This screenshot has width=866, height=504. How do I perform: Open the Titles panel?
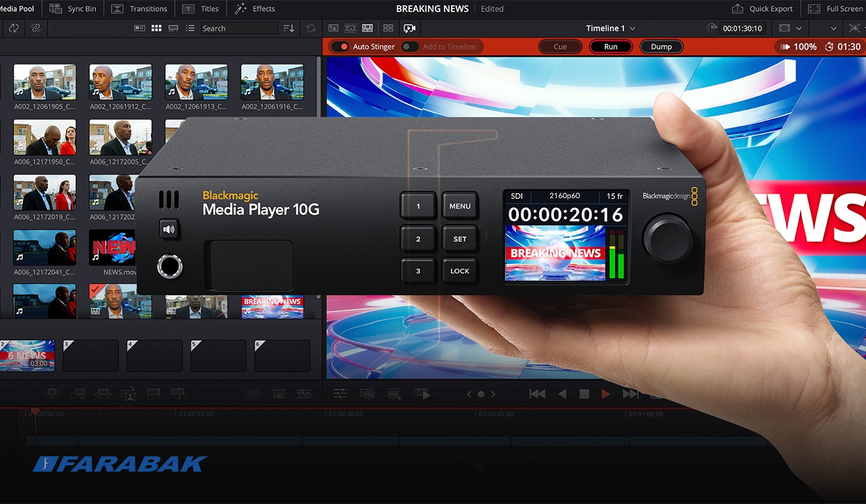(201, 9)
